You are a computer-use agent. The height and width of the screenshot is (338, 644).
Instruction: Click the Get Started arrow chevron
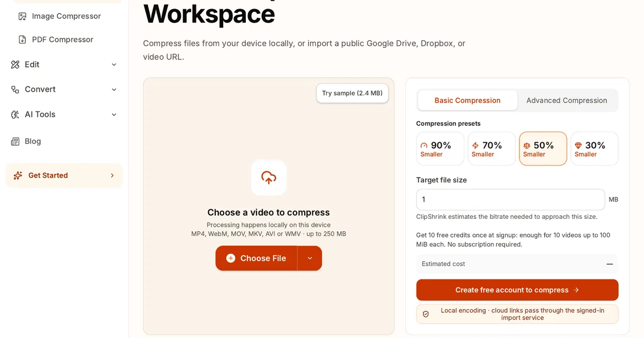click(x=112, y=175)
